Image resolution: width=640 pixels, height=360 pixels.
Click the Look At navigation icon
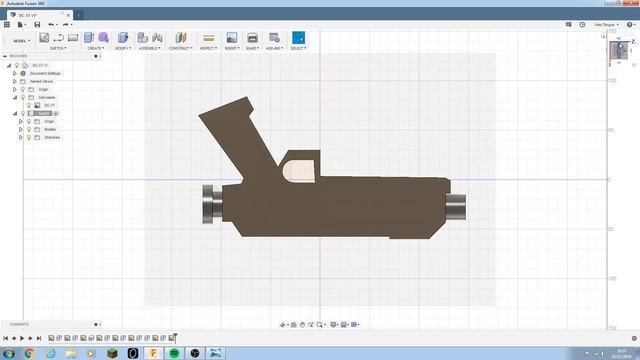tap(293, 324)
